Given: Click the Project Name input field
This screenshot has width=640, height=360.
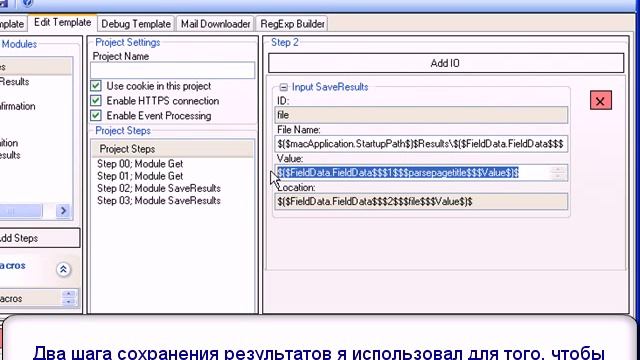Looking at the screenshot, I should click(x=173, y=70).
